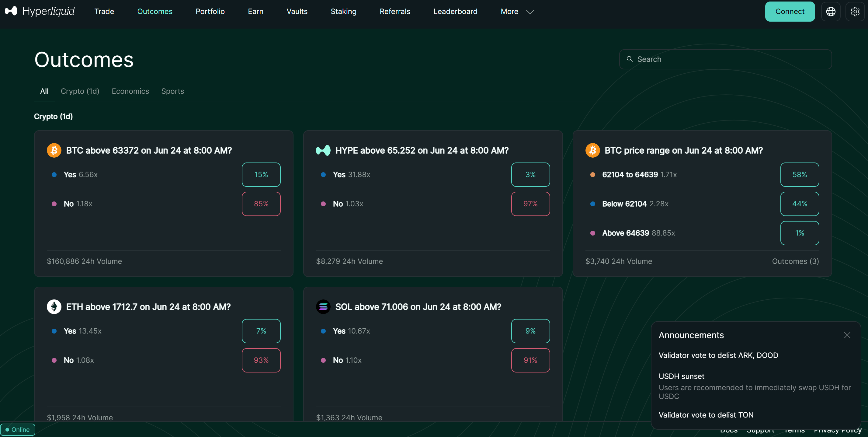
Task: Buy Yes at 7% on ETH market
Action: pos(261,331)
